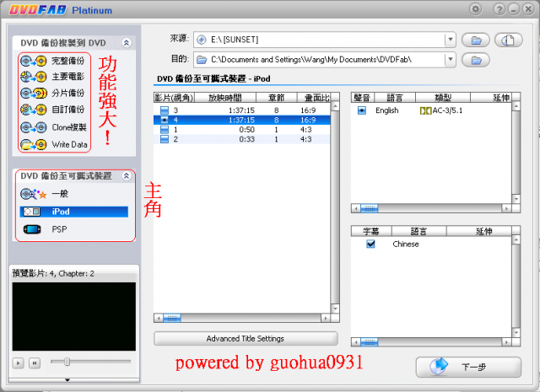Click subtitle list horizontal scrollbar thumb
Viewport: 540px width, 392px height.
tap(369, 341)
